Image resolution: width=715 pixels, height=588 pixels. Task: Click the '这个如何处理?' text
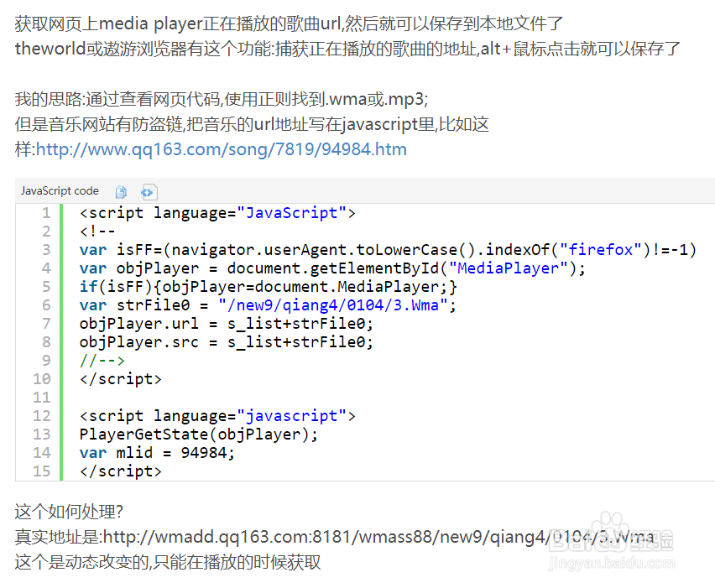(69, 512)
